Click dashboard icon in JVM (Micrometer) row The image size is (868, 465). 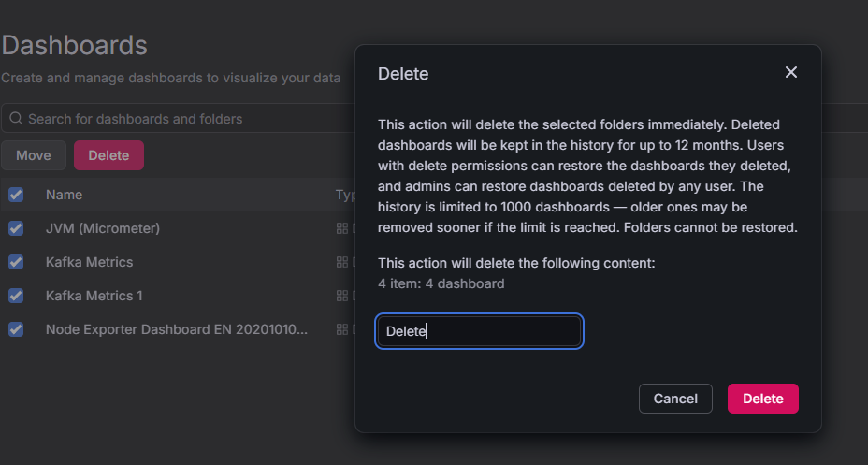coord(342,228)
